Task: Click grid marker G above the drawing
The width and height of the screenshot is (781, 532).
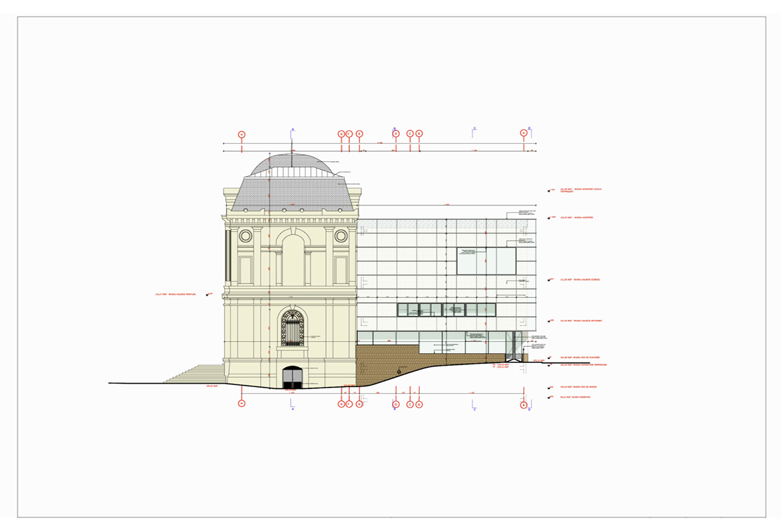Action: coord(341,134)
